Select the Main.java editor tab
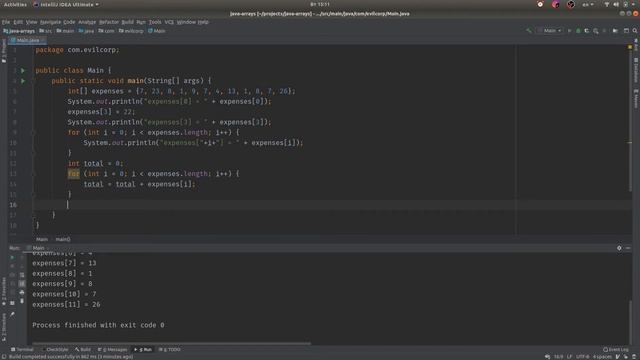 pos(27,40)
